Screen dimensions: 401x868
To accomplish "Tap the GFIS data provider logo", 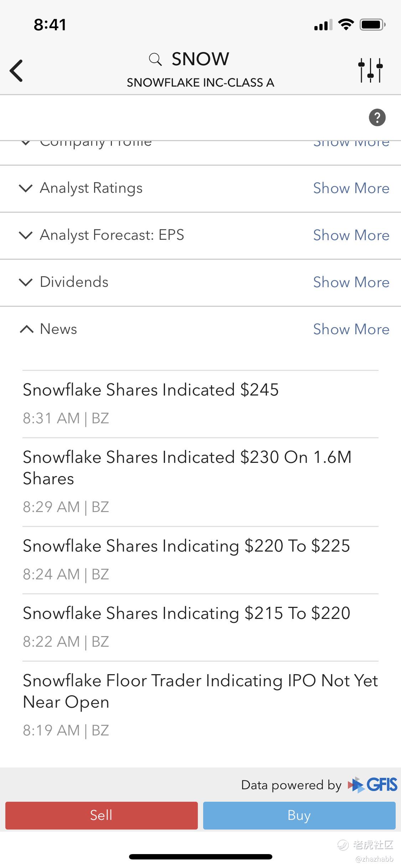I will point(373,785).
